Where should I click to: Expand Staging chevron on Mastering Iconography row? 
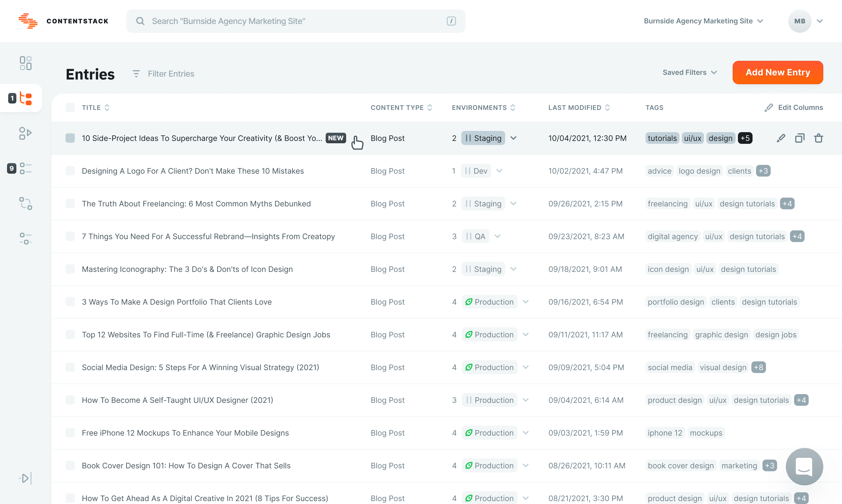tap(513, 269)
